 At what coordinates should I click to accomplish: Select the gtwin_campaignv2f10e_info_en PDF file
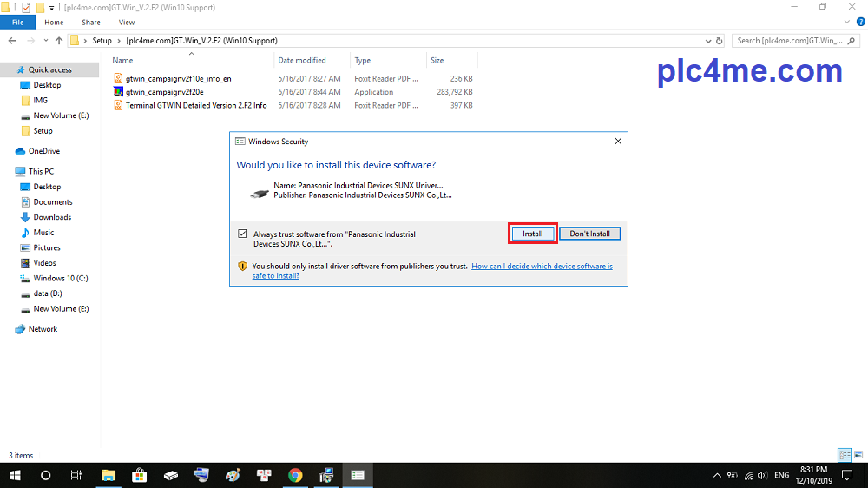178,78
